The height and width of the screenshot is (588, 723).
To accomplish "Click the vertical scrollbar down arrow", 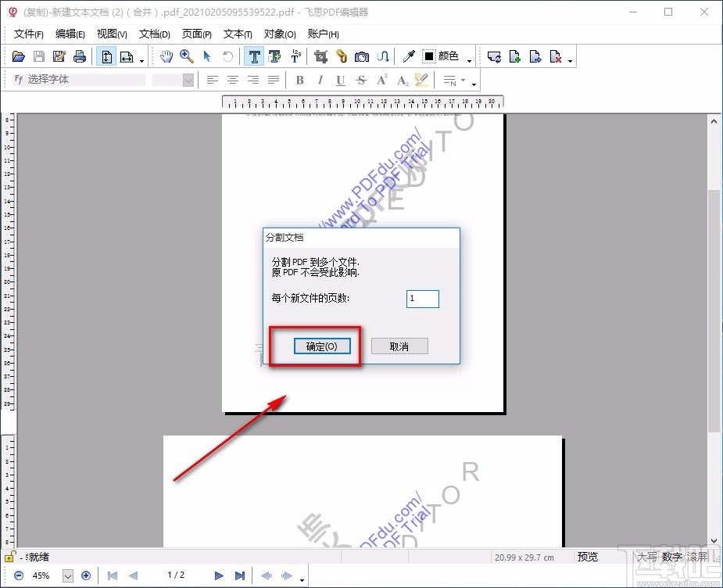I will click(714, 541).
